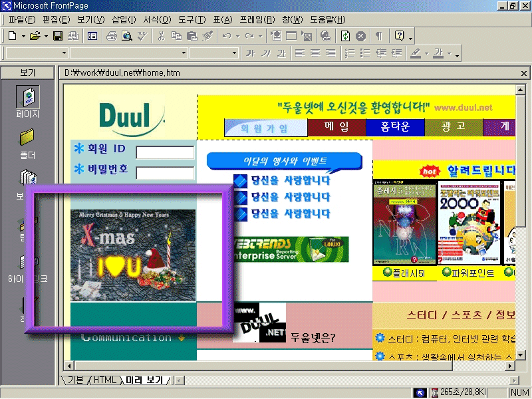Open the Highlight color dropdown arrow
The image size is (532, 399).
[426, 53]
